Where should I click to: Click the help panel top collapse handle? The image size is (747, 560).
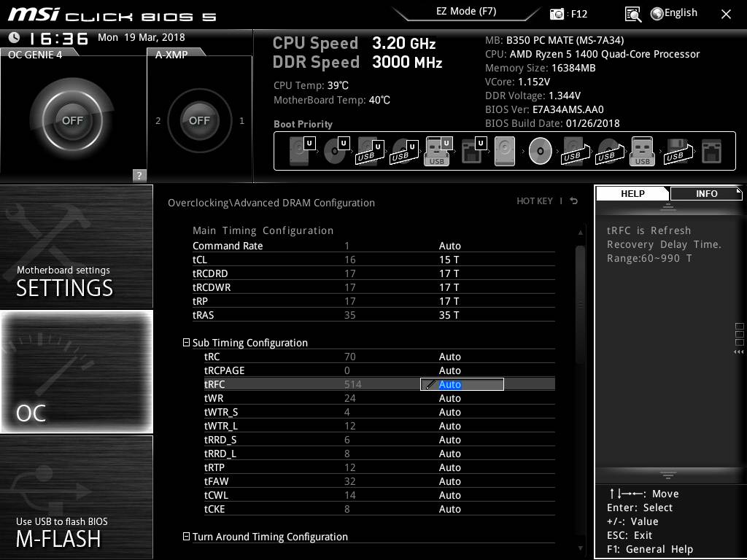click(x=668, y=207)
